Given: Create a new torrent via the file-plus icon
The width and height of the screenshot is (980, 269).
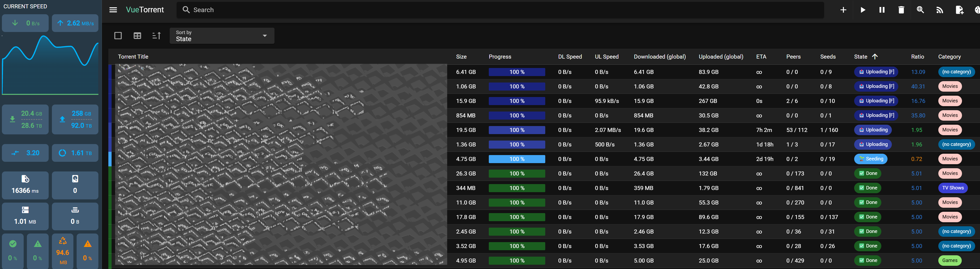Looking at the screenshot, I should 960,10.
